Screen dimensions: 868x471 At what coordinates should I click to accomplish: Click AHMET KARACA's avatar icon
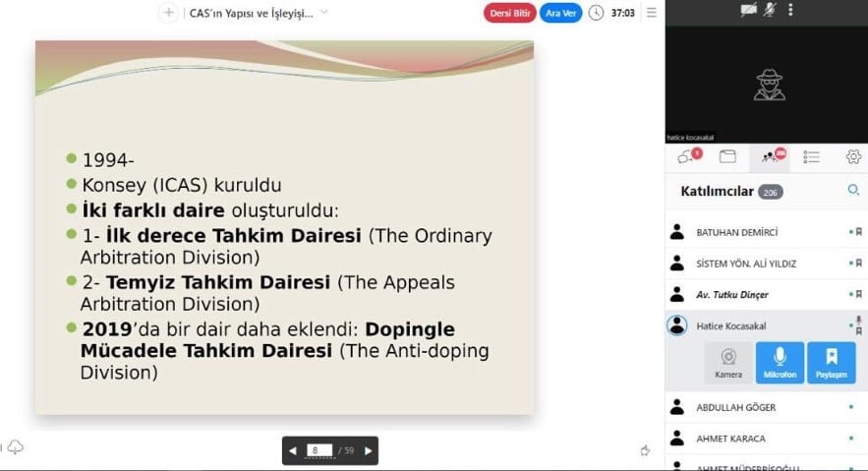tap(677, 438)
